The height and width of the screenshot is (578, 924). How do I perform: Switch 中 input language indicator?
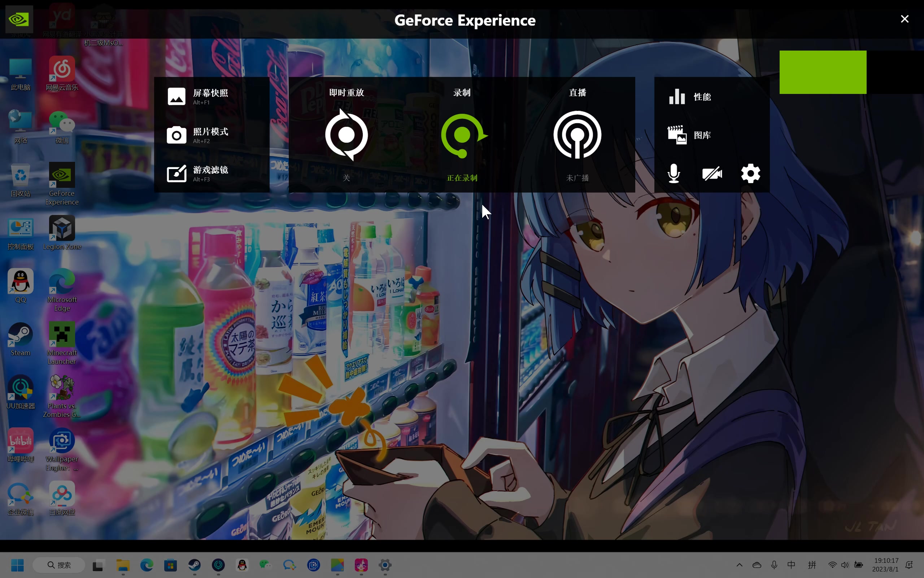click(791, 565)
